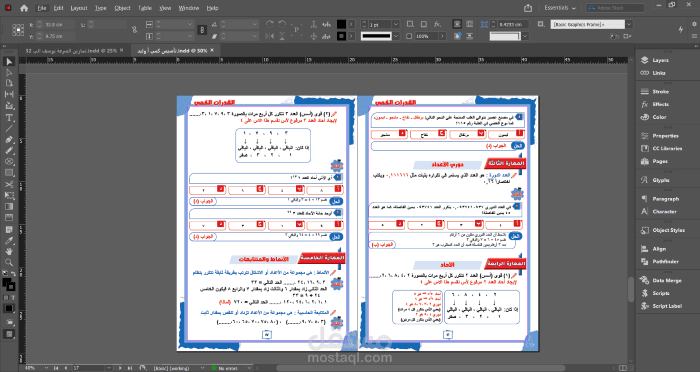The height and width of the screenshot is (372, 700).
Task: Select the Hand tool
Action: (9, 251)
